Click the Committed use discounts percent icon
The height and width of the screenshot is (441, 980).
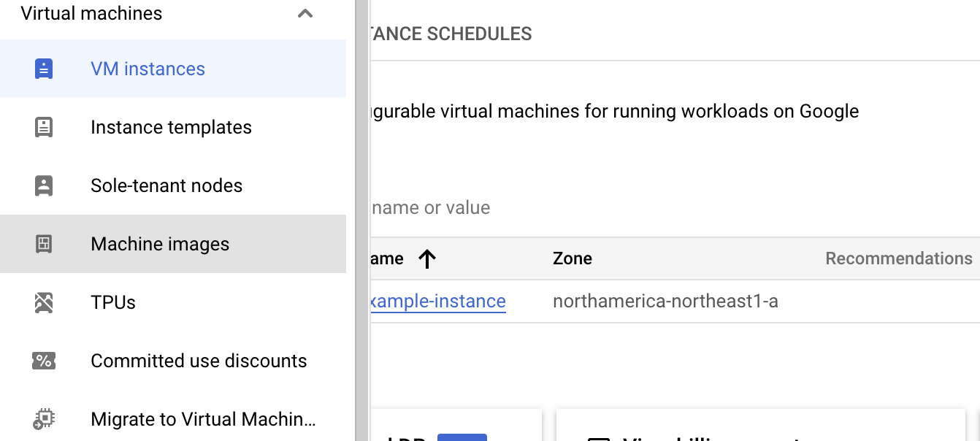tap(44, 361)
